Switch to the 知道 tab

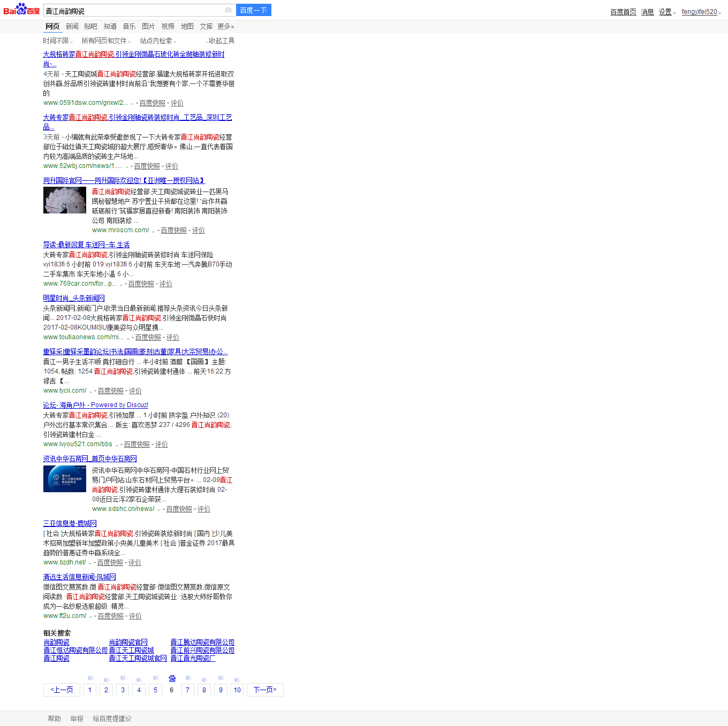pyautogui.click(x=110, y=26)
